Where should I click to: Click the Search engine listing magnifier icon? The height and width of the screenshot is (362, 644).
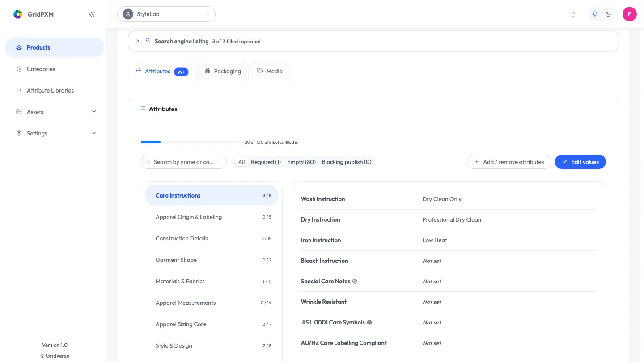(148, 41)
